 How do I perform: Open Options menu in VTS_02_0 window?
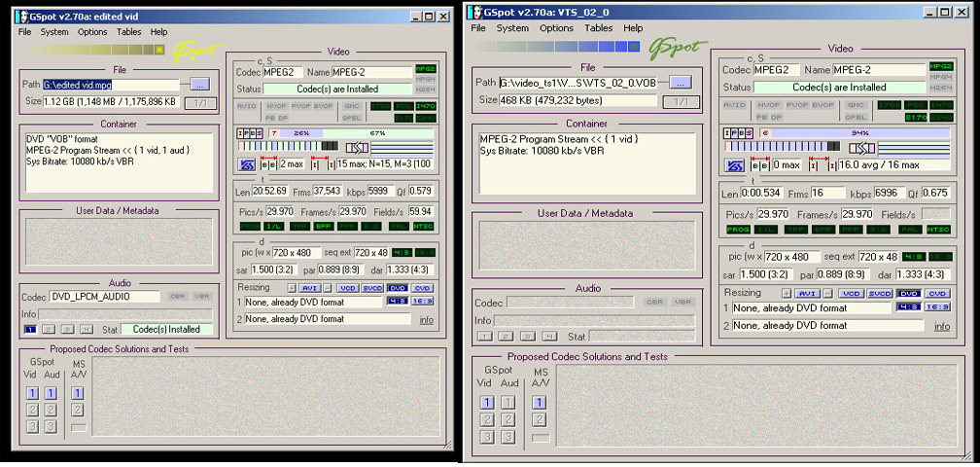(x=556, y=28)
